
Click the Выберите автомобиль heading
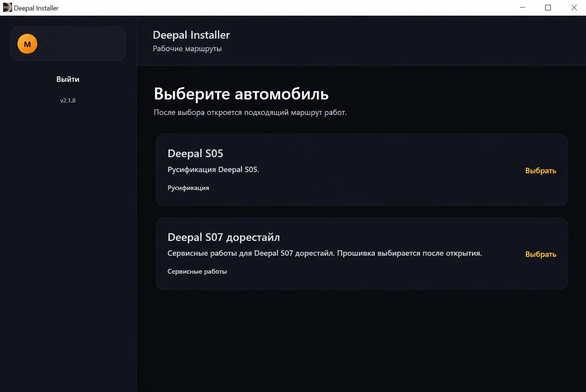241,94
